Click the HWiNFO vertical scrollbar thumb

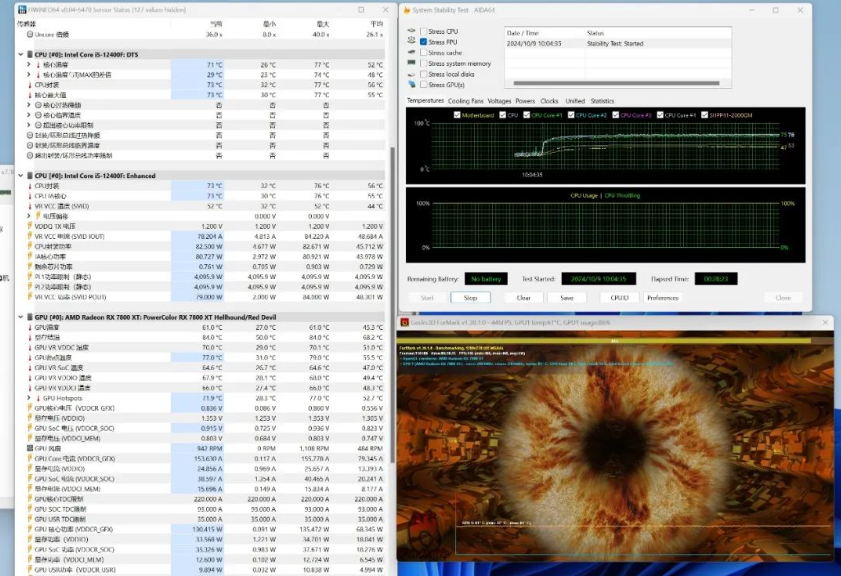coord(393,305)
